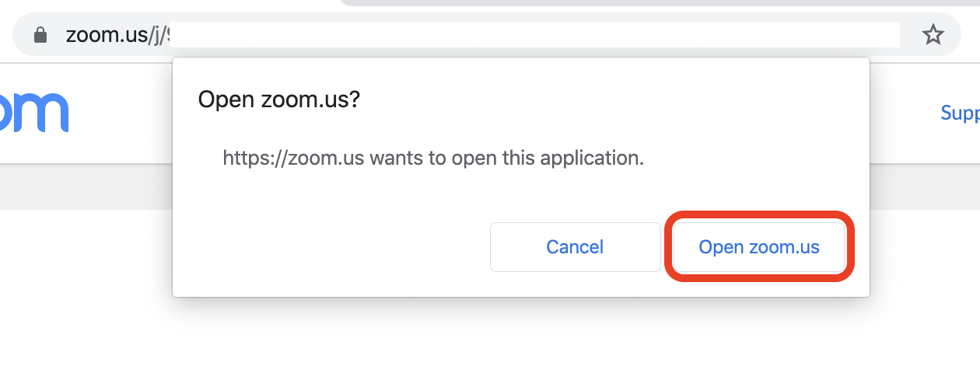This screenshot has width=980, height=373.
Task: Click the blue Zoom logo
Action: click(x=35, y=113)
